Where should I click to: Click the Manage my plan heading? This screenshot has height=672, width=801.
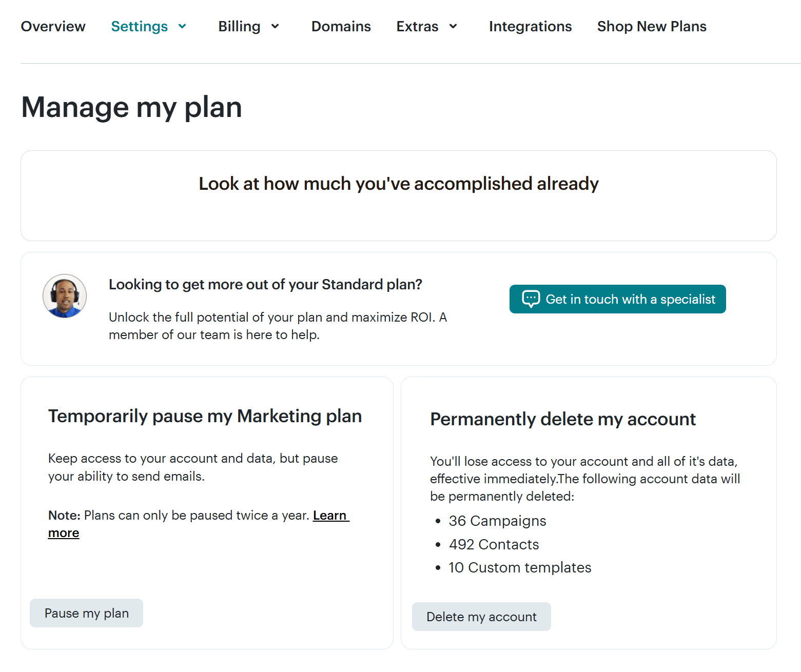click(132, 108)
